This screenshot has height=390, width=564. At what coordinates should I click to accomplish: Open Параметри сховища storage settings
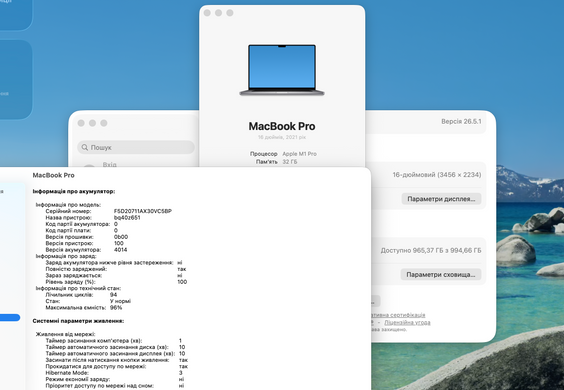441,275
